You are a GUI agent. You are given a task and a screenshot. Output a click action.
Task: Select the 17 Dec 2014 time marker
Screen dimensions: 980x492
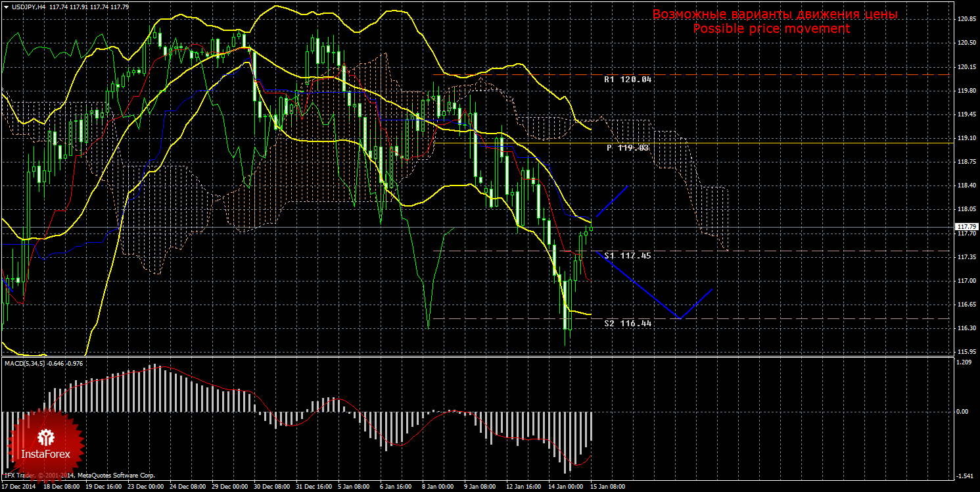20,487
